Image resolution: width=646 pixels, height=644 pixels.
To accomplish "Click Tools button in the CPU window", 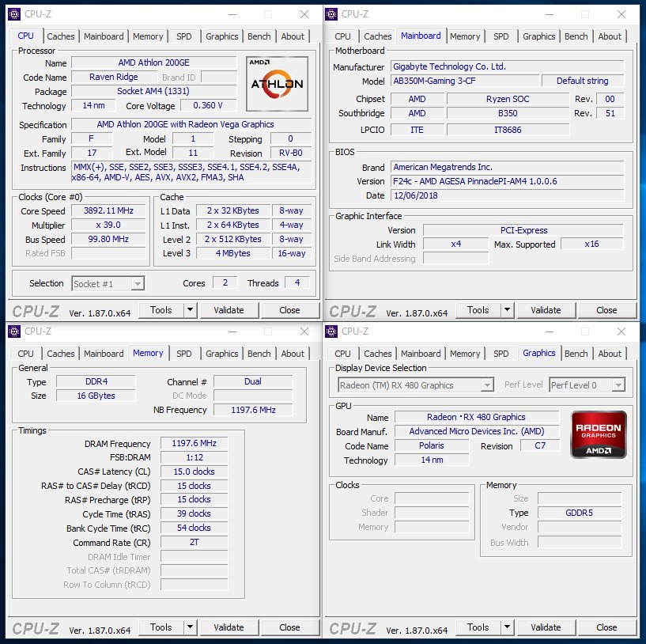I will [x=161, y=310].
